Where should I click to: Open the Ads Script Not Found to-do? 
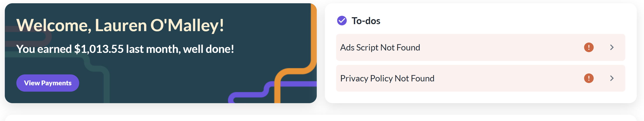click(380, 47)
